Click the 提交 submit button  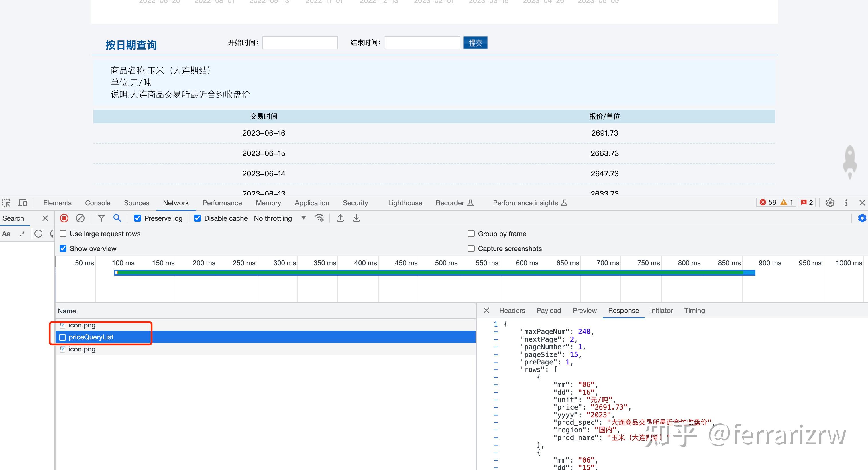(x=475, y=42)
